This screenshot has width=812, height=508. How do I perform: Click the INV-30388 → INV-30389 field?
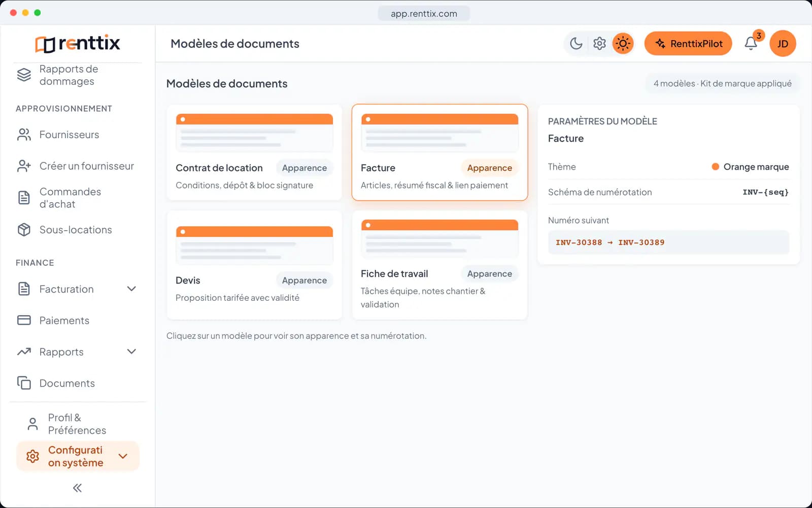click(668, 242)
